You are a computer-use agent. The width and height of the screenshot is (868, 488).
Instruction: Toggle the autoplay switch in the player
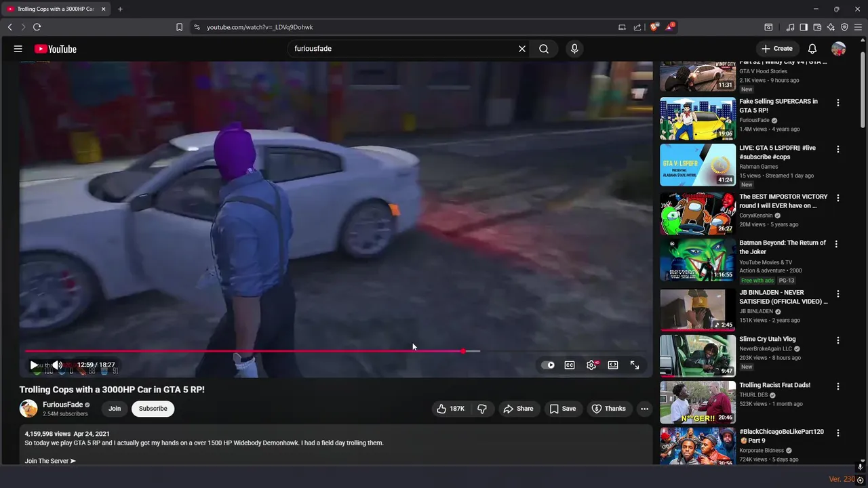pos(548,365)
